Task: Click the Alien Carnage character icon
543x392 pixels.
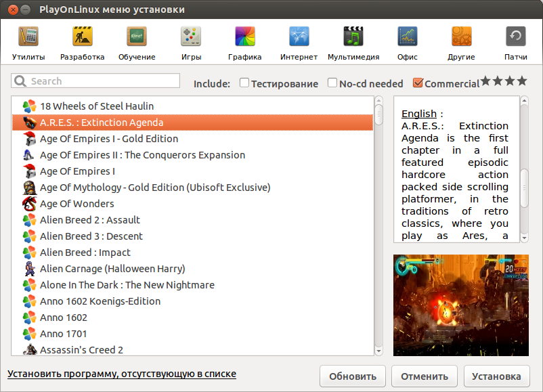Action: (x=29, y=269)
